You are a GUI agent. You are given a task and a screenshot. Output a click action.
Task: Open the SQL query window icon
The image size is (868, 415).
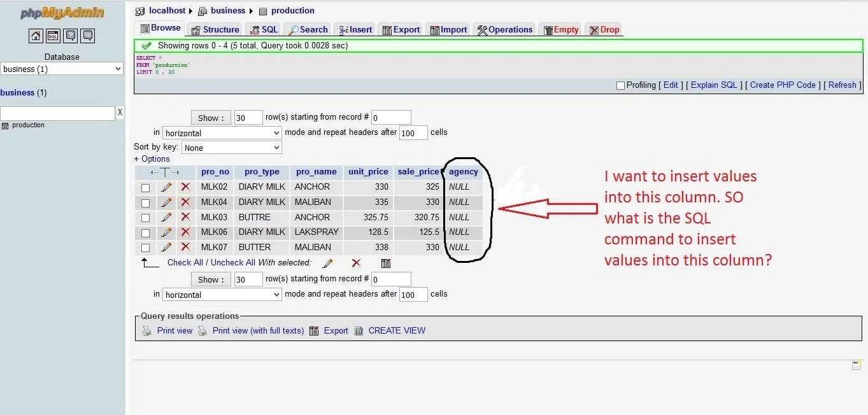pos(53,36)
